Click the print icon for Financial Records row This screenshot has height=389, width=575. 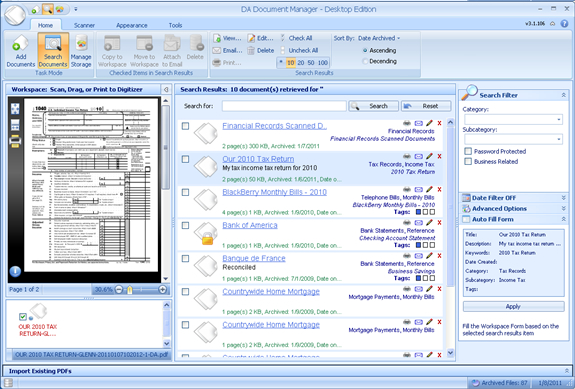click(407, 123)
